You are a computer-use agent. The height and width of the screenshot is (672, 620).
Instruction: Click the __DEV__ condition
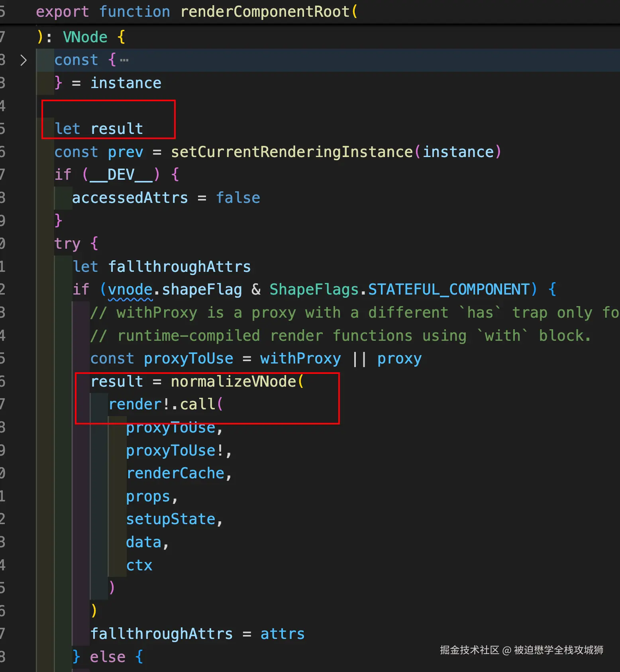pyautogui.click(x=121, y=175)
